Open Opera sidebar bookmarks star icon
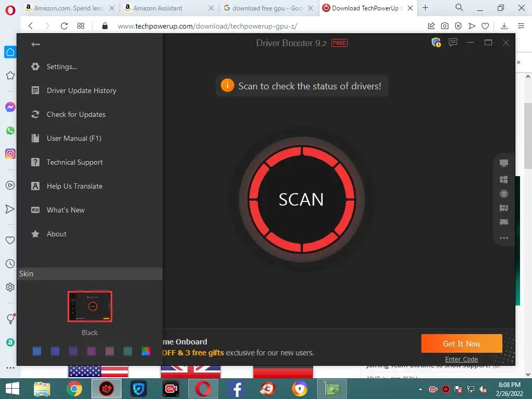The image size is (532, 399). click(x=10, y=75)
